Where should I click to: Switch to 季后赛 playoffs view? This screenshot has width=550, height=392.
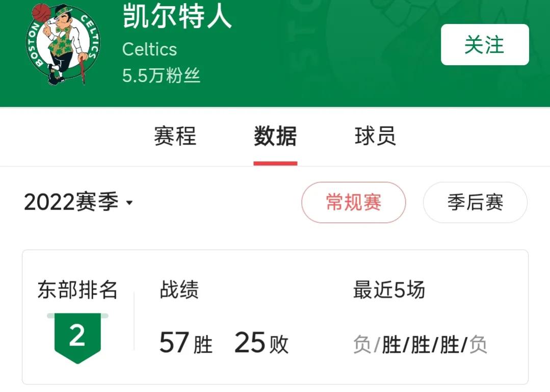pyautogui.click(x=475, y=202)
